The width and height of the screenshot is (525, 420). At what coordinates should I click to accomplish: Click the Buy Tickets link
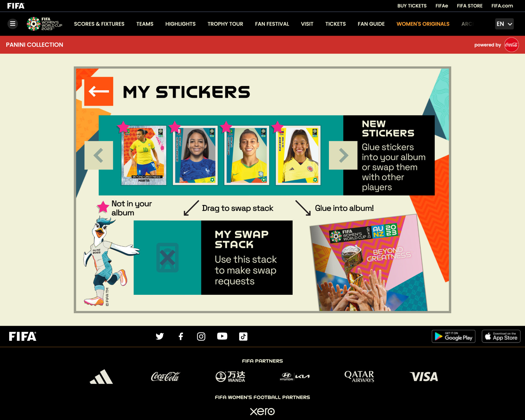coord(412,6)
